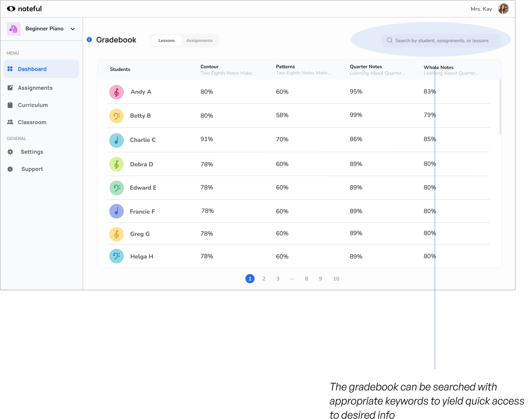Select the Lessons tab
532x419 pixels.
[x=166, y=40]
